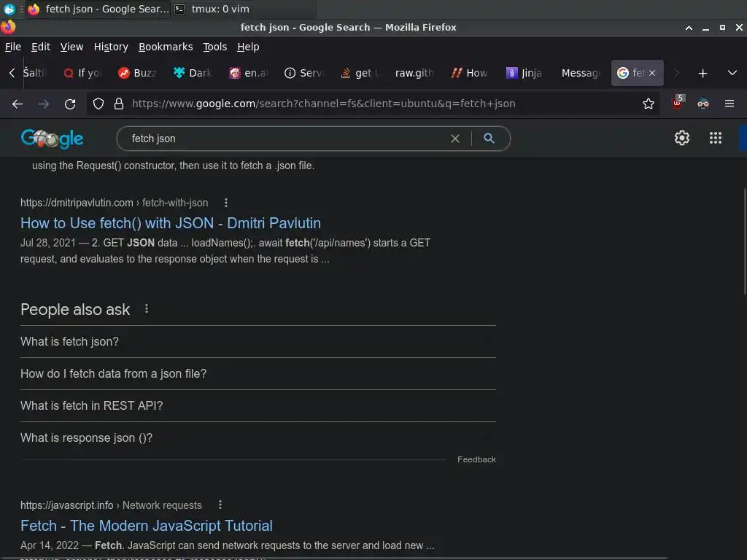This screenshot has height=560, width=747.
Task: Submit search with magnifier icon
Action: 489,138
